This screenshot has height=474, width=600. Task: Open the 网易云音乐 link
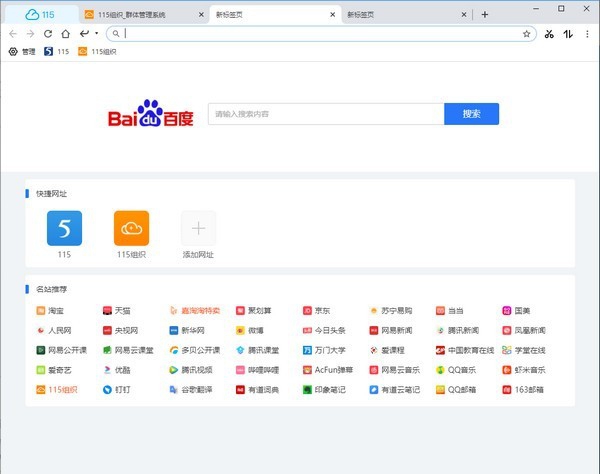pos(395,370)
